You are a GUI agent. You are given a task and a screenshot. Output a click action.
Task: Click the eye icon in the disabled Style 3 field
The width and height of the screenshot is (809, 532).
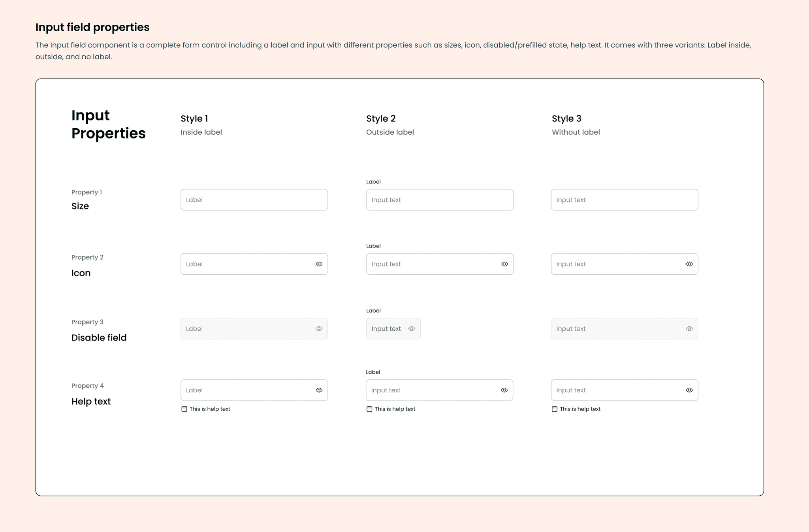(689, 328)
